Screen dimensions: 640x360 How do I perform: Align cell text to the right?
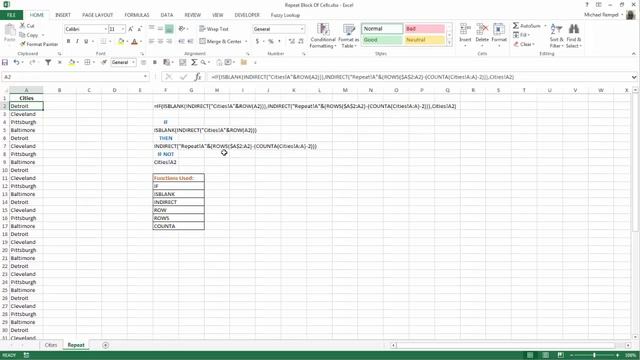(169, 41)
